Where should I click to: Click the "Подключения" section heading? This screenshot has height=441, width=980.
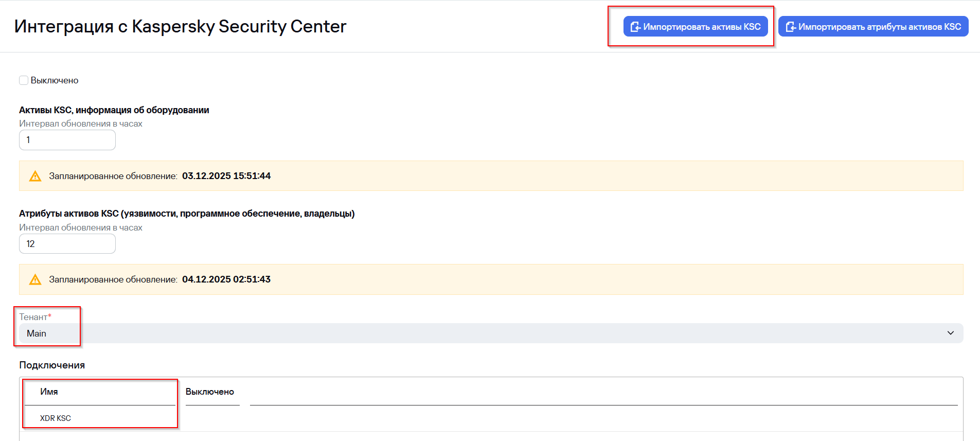pos(52,365)
